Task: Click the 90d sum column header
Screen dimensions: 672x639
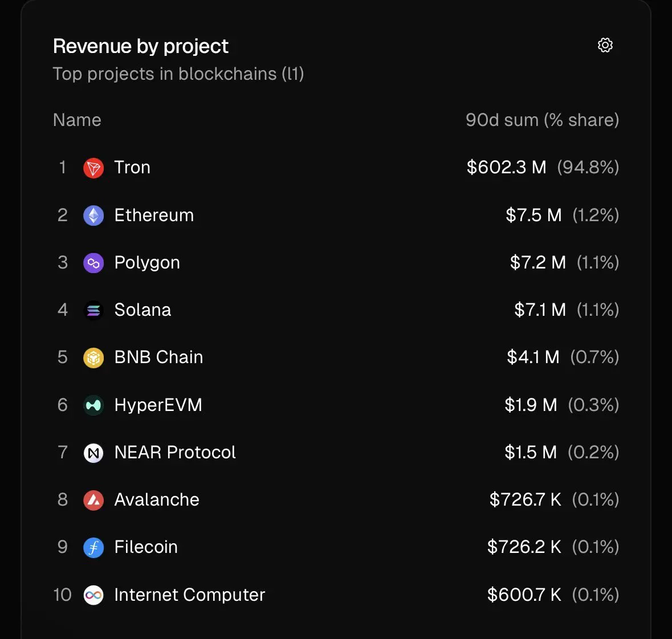Action: pyautogui.click(x=542, y=120)
